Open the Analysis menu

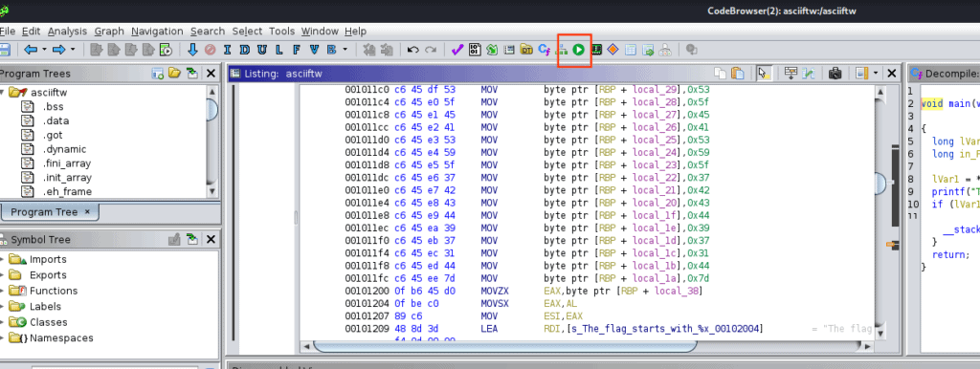pyautogui.click(x=68, y=32)
